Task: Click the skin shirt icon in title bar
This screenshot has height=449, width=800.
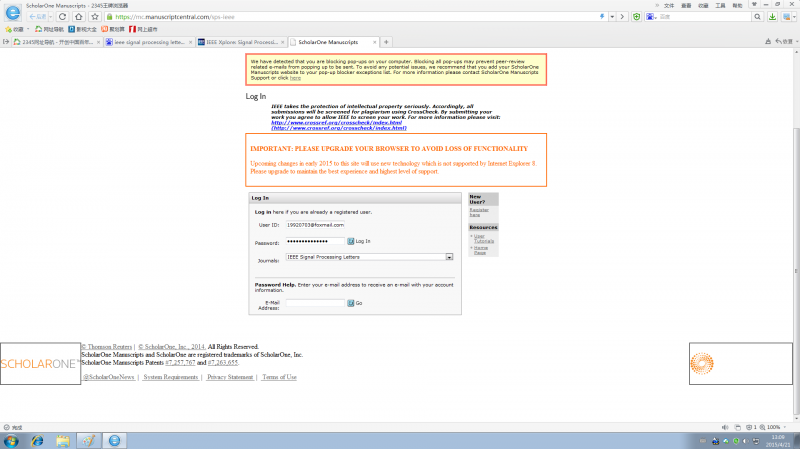Action: click(x=754, y=5)
